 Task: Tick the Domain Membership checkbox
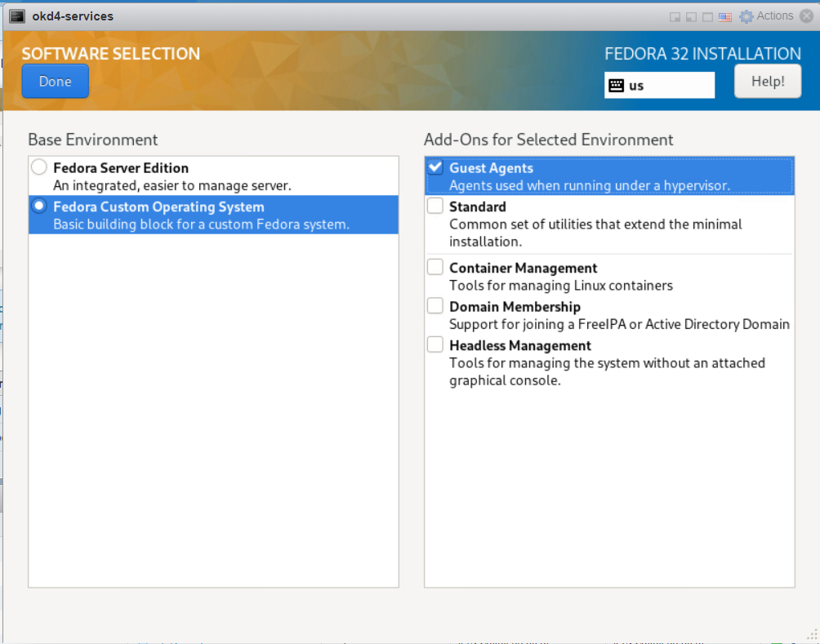click(435, 306)
